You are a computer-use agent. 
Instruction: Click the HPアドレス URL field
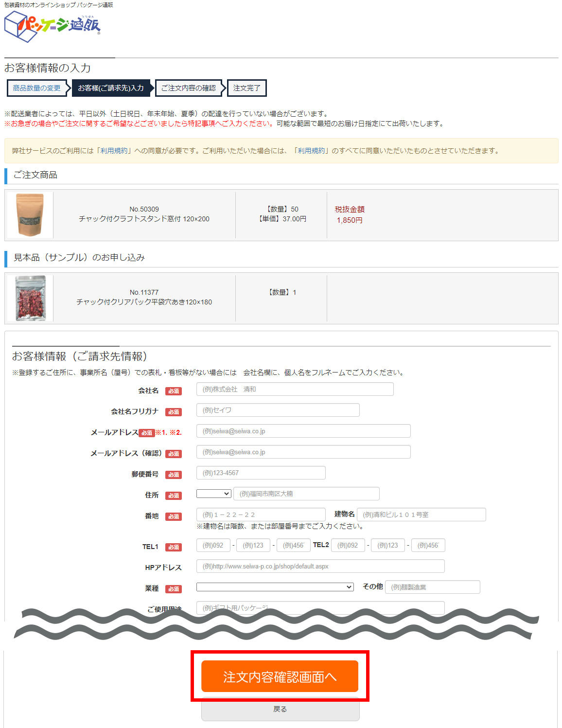tap(320, 566)
